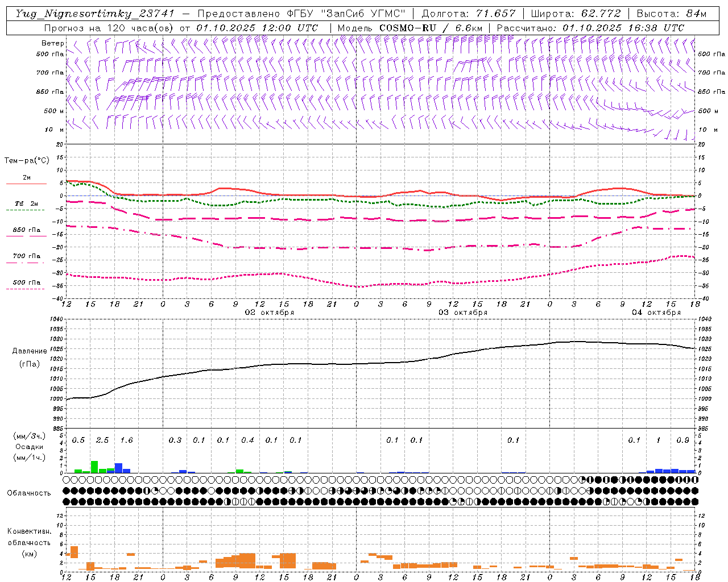Select the Осадки panel label

pos(30,447)
